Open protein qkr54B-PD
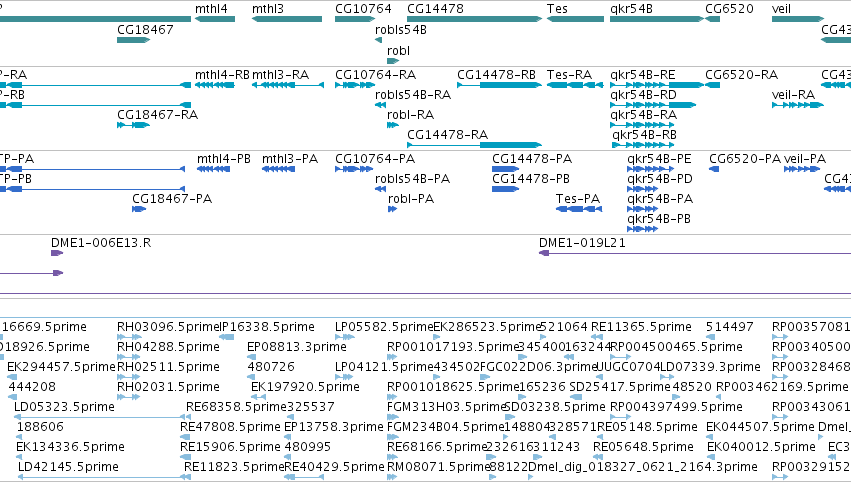Viewport: 851px width, 482px height. (x=660, y=179)
